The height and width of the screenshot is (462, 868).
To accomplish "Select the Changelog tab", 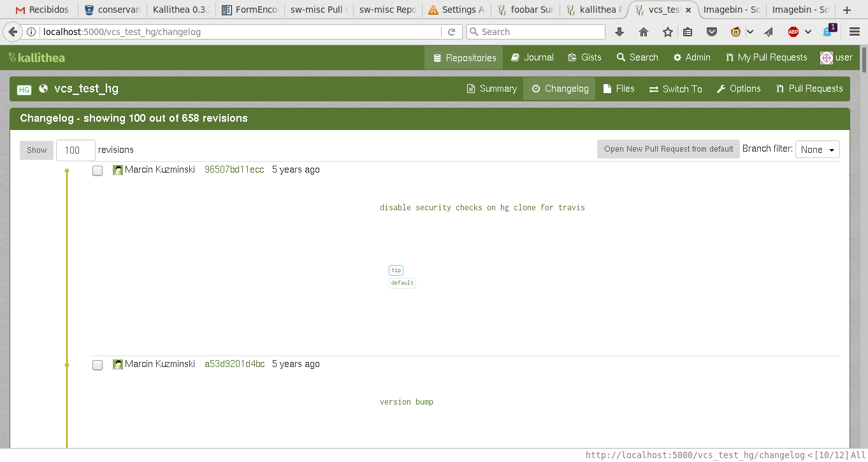I will 560,89.
